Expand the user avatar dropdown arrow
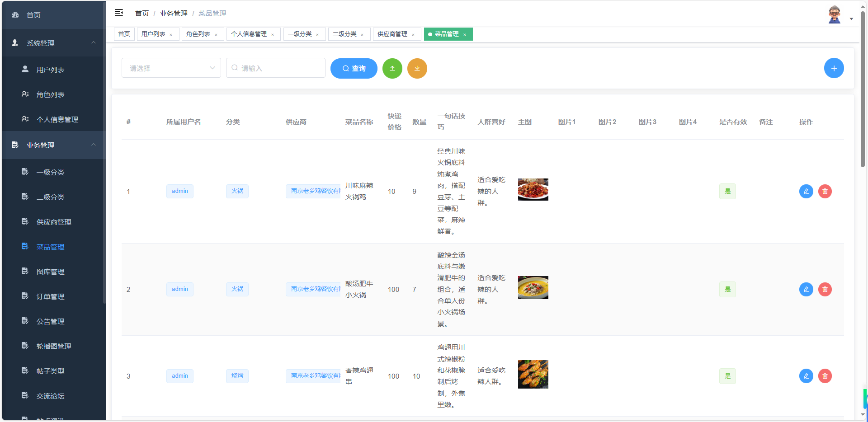 (x=852, y=19)
